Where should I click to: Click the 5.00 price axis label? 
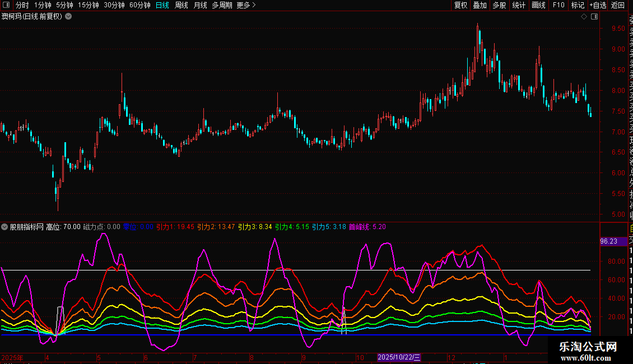[x=618, y=214]
